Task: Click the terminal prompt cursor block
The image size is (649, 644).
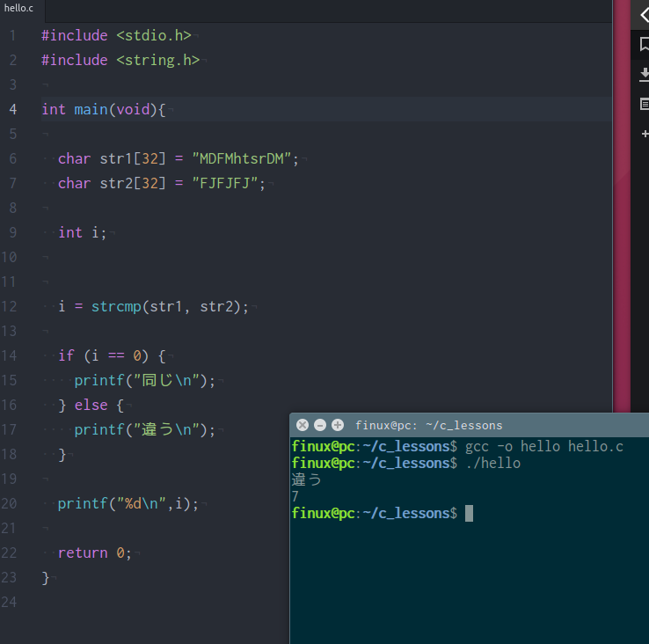Action: pos(469,514)
